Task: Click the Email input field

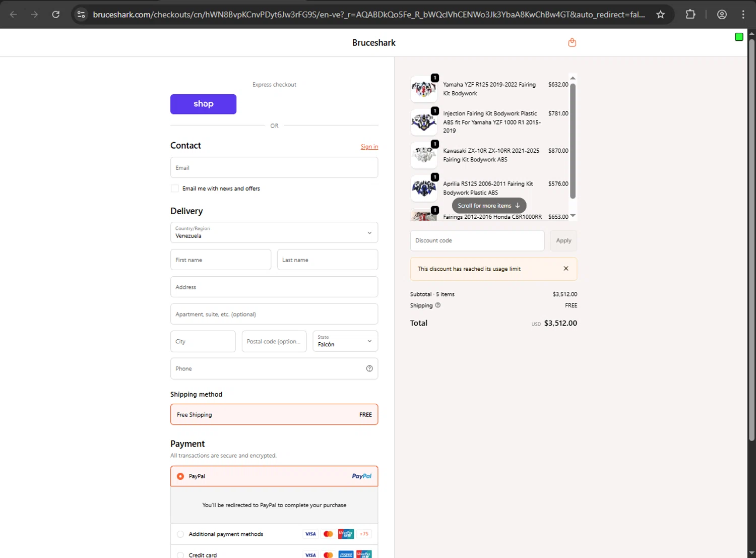Action: pos(274,167)
